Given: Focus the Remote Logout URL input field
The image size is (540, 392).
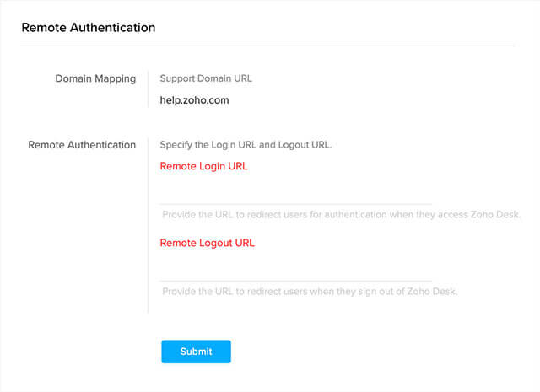Looking at the screenshot, I should (295, 268).
